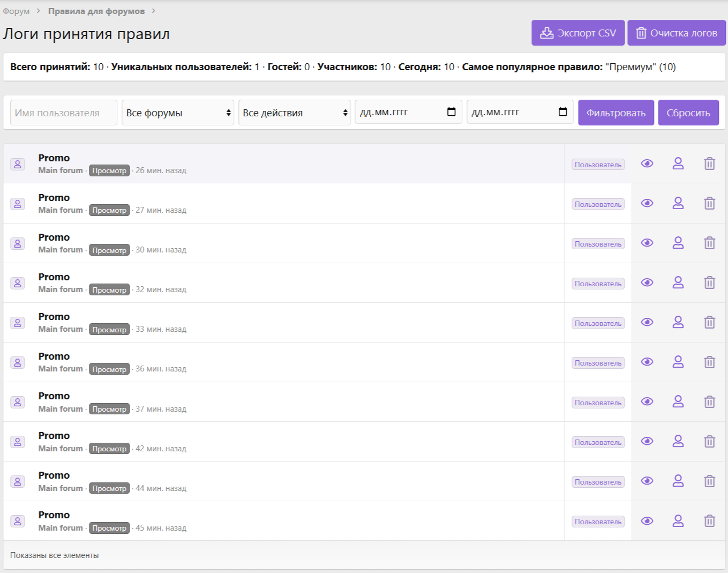Viewport: 728px width, 573px height.
Task: Click the avatar icon left of the 26 min entry
Action: point(18,164)
